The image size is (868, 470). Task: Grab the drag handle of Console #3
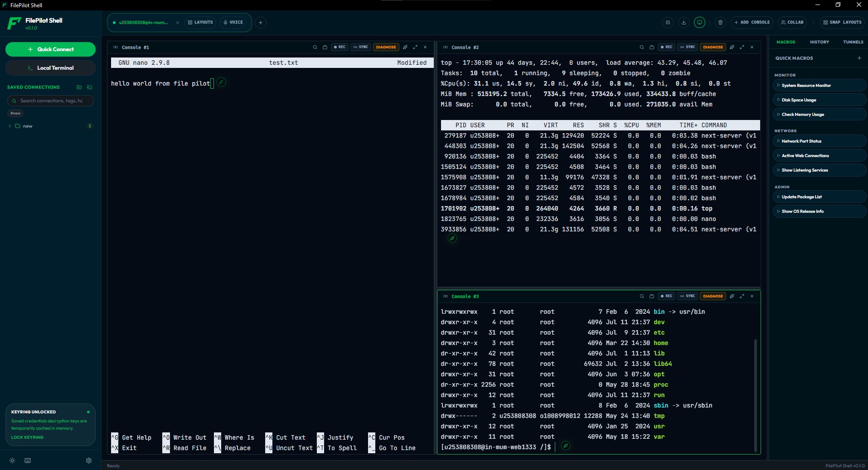[x=446, y=296]
